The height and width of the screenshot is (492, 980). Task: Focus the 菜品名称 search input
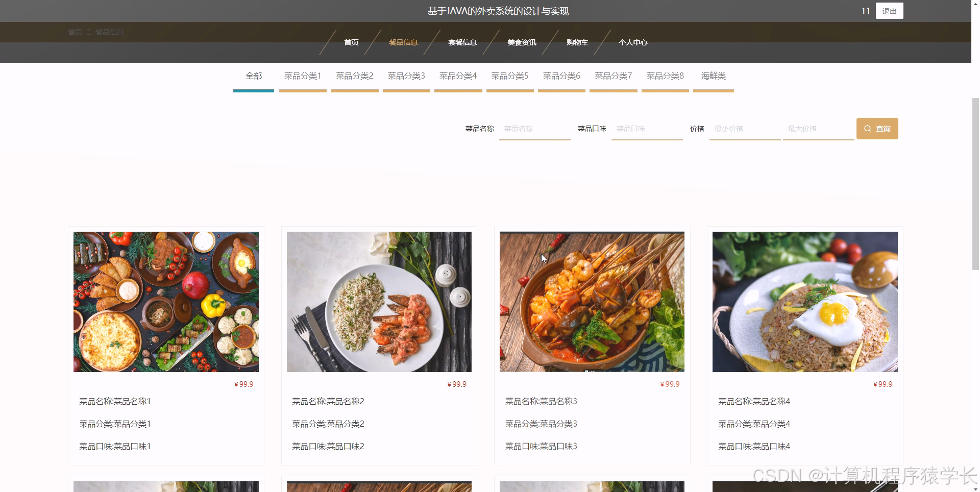(x=535, y=129)
